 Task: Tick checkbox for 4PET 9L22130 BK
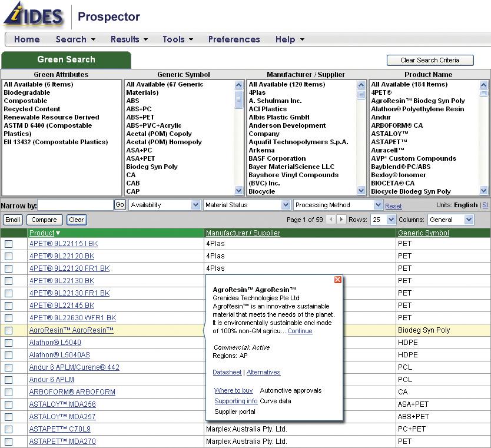click(8, 281)
